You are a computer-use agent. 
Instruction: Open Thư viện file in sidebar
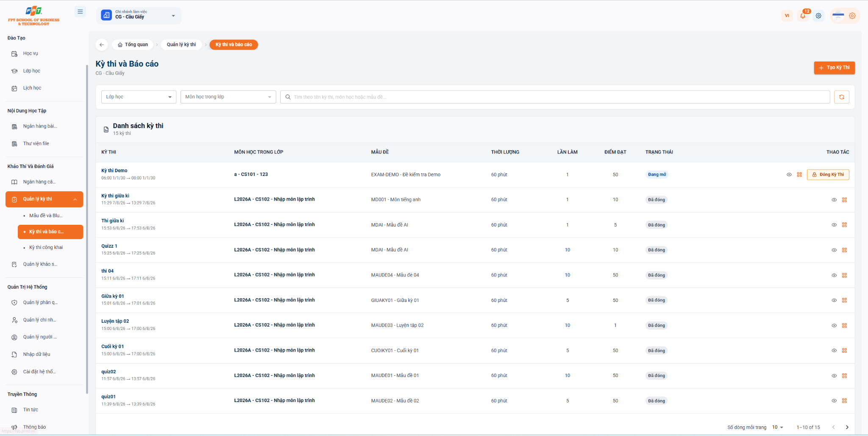[x=45, y=144]
